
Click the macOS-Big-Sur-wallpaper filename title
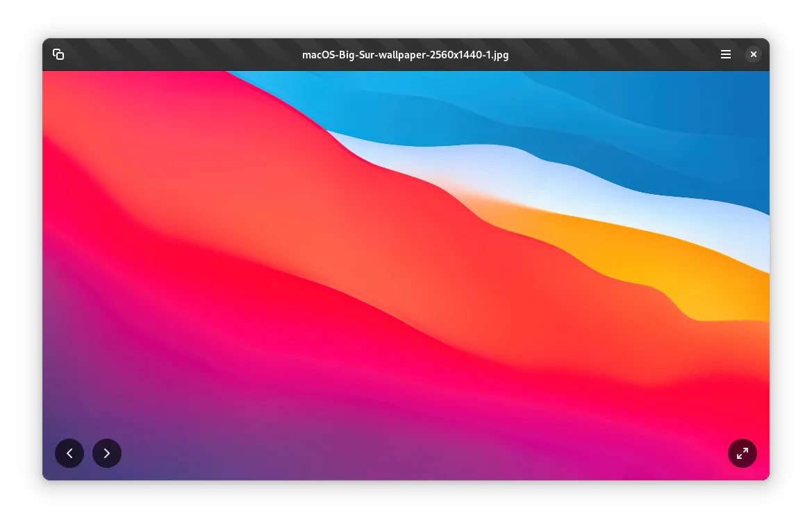(x=405, y=54)
